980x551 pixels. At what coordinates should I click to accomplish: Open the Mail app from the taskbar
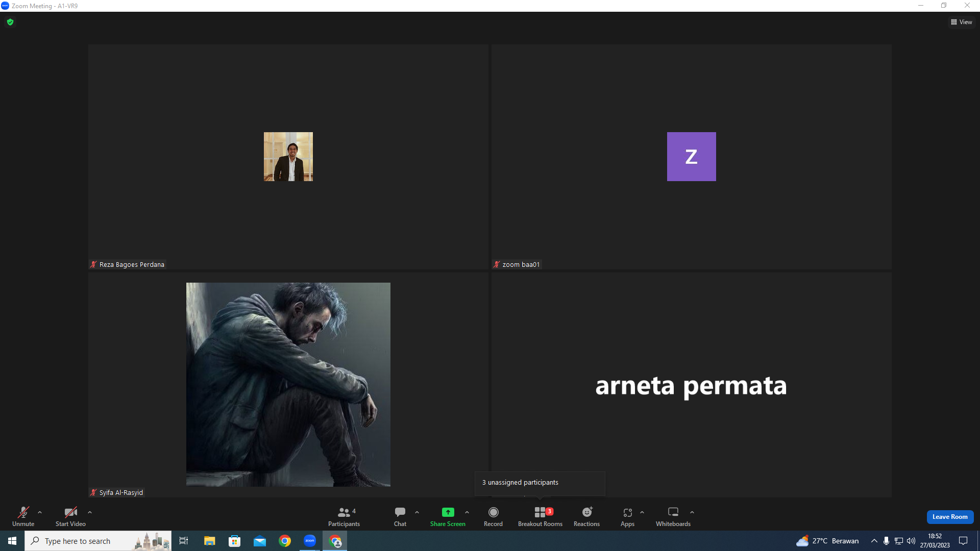coord(260,541)
